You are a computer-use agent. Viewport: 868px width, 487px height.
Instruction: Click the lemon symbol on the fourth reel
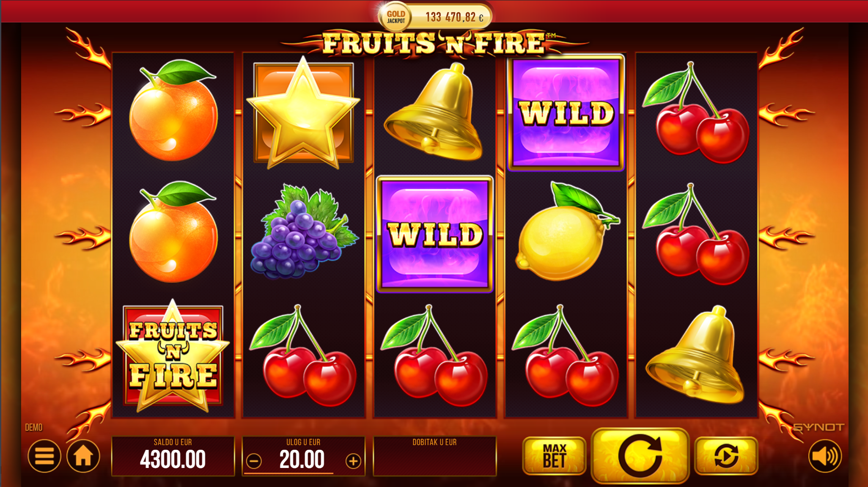tap(566, 231)
